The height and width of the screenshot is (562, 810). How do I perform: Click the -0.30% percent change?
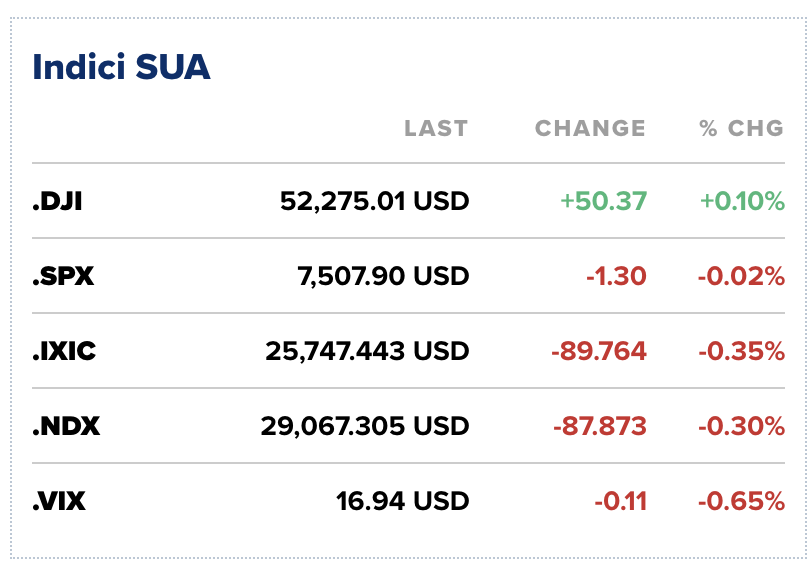(x=741, y=426)
